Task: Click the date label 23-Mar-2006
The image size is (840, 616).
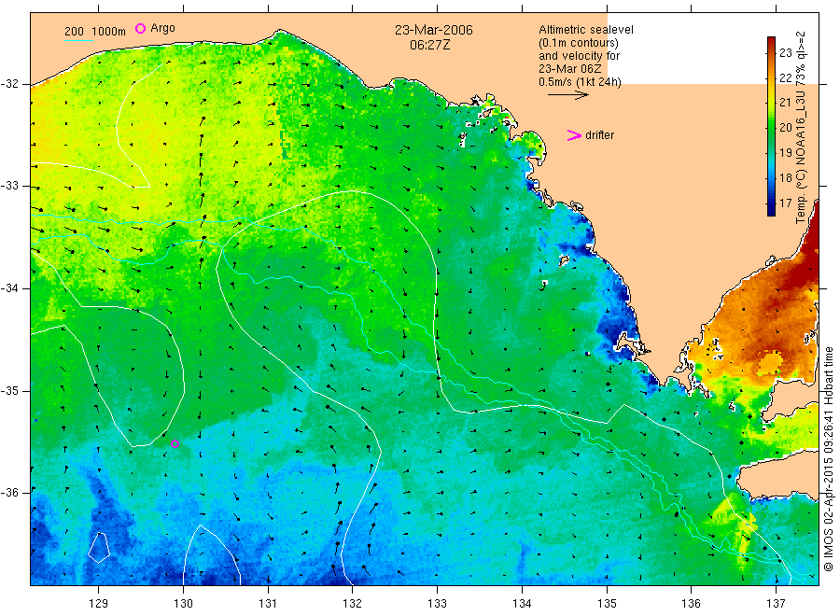Action: pos(434,30)
